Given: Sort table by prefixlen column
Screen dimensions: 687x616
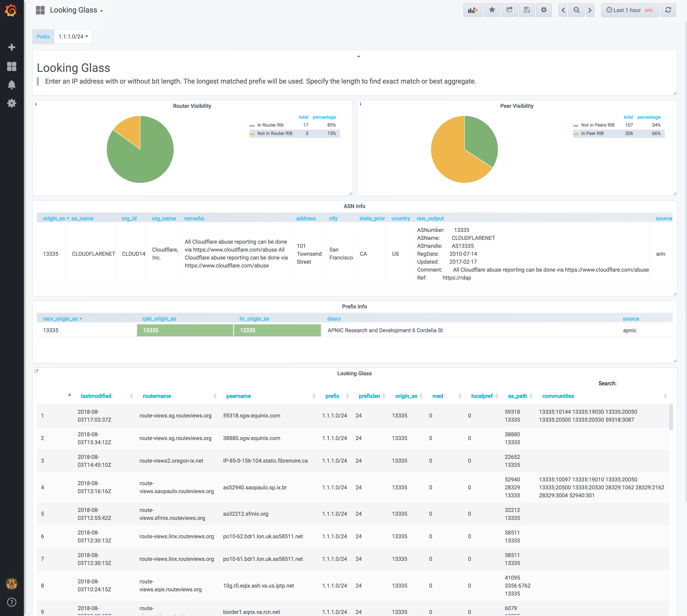Looking at the screenshot, I should (x=369, y=396).
